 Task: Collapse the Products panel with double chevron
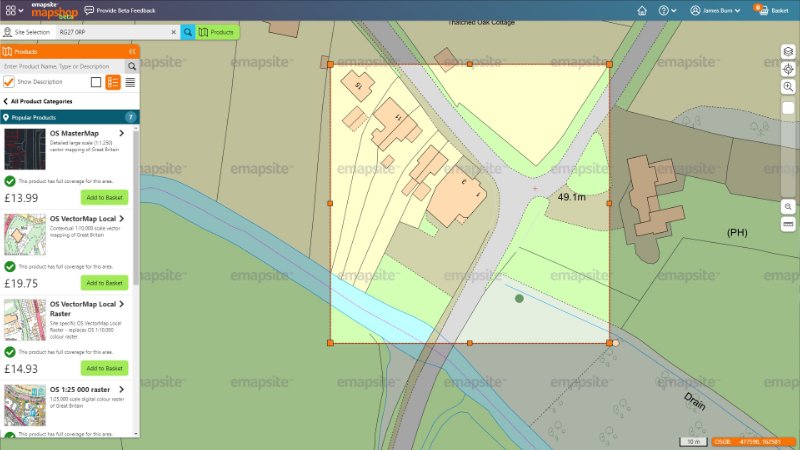[x=132, y=52]
